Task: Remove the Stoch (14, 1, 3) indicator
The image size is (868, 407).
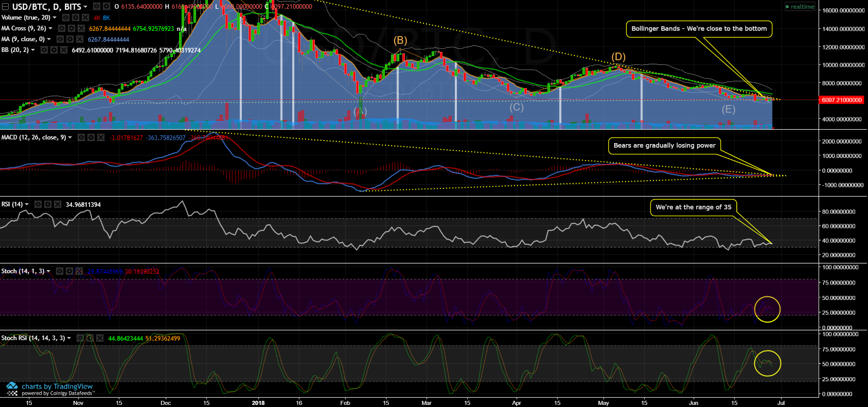Action: pyautogui.click(x=79, y=271)
